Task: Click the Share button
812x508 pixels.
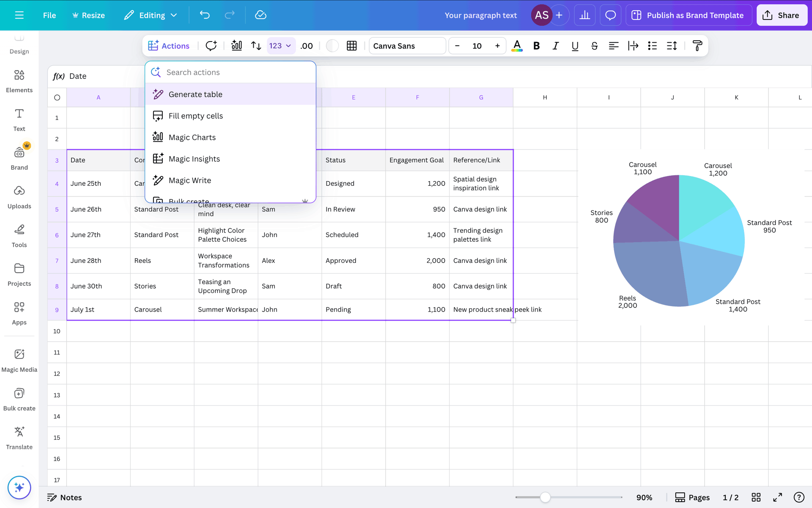Action: click(782, 15)
